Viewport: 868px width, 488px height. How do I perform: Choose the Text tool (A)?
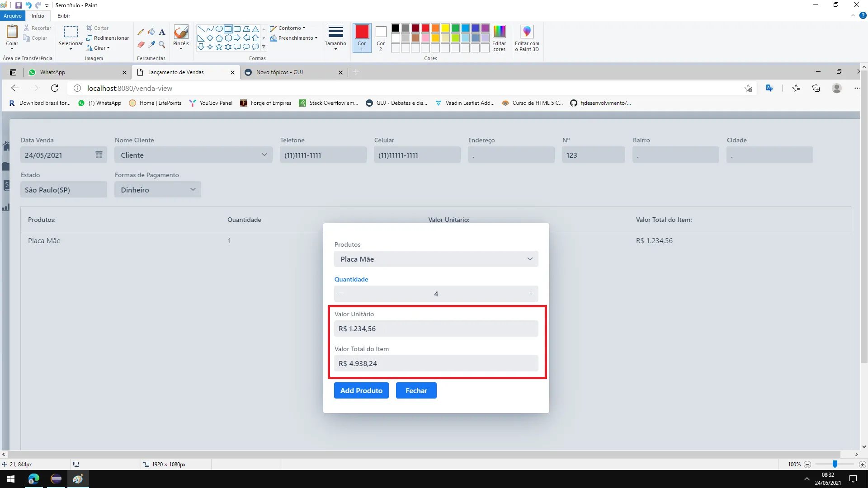pyautogui.click(x=162, y=32)
